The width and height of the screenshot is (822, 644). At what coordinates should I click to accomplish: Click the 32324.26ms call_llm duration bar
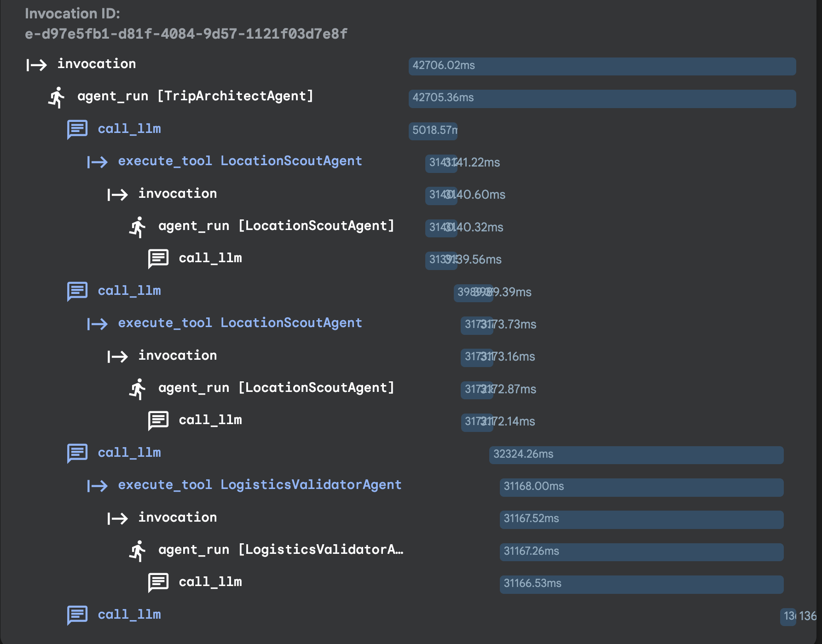pyautogui.click(x=636, y=455)
